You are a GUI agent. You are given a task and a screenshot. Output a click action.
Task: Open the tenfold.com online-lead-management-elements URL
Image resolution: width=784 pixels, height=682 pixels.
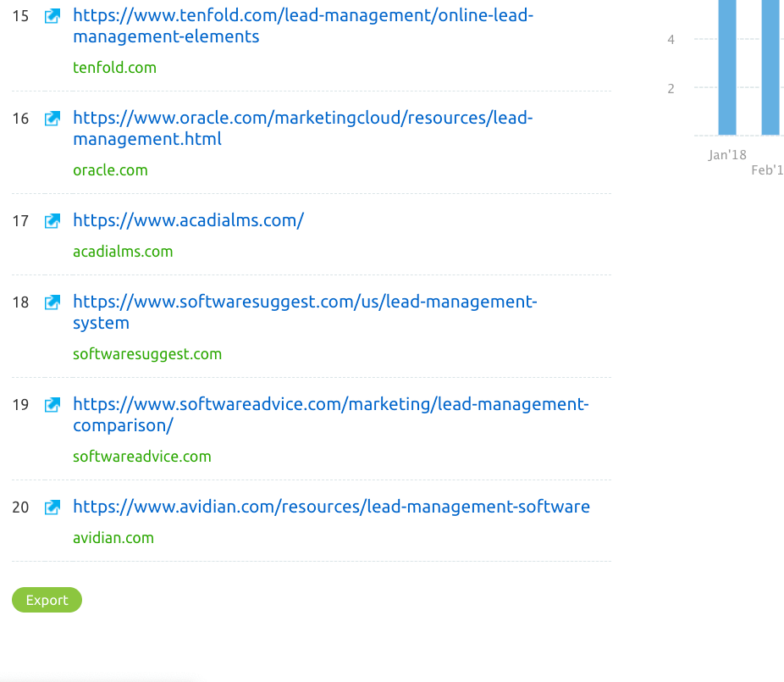coord(303,26)
